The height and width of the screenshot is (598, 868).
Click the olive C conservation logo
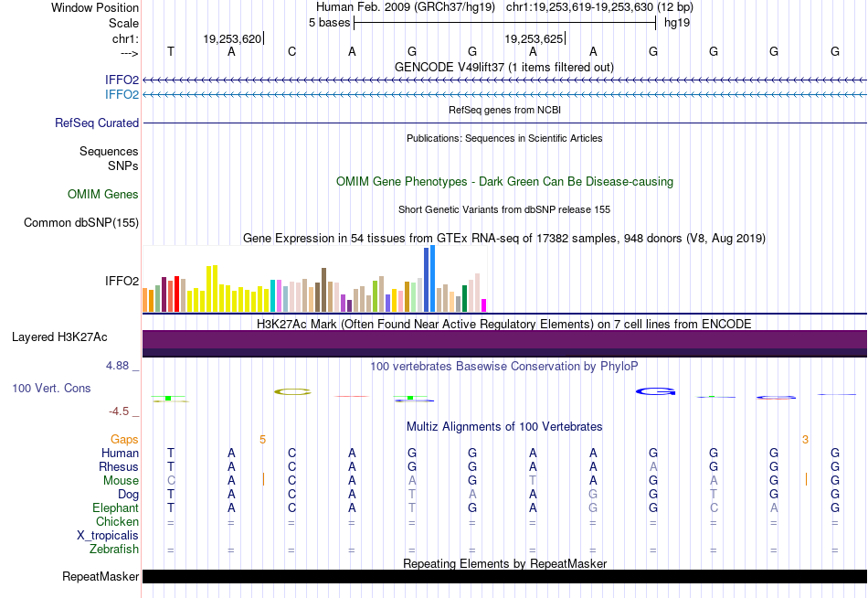[292, 392]
